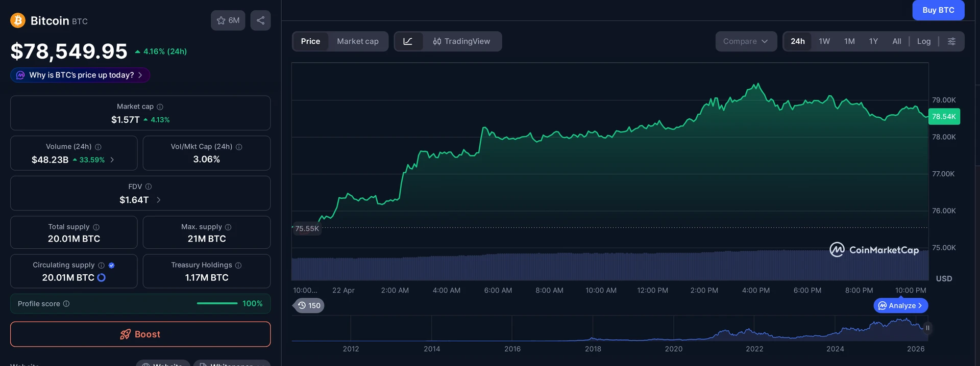Click the AI icon in price question
The height and width of the screenshot is (366, 980).
pos(20,75)
